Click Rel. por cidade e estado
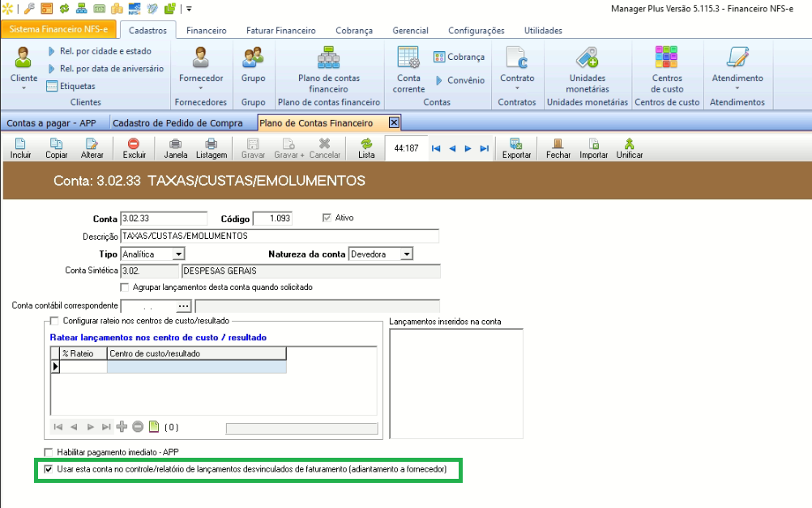812x508 pixels. [105, 51]
